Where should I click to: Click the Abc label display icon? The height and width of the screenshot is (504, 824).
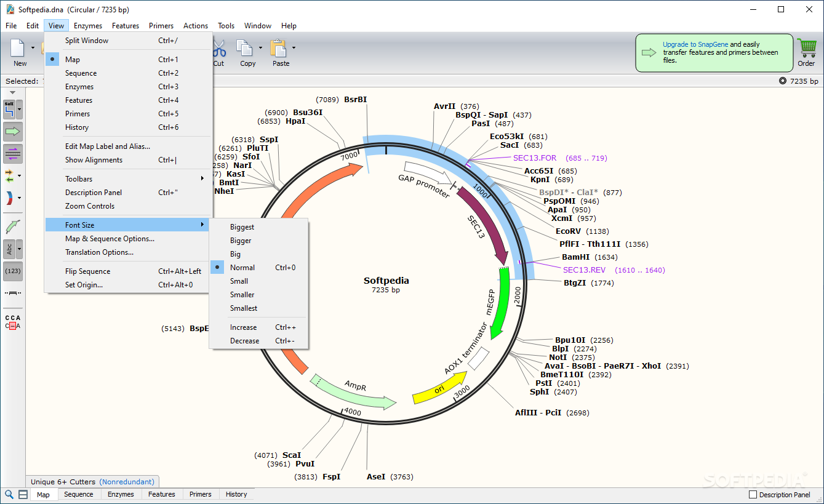[9, 249]
